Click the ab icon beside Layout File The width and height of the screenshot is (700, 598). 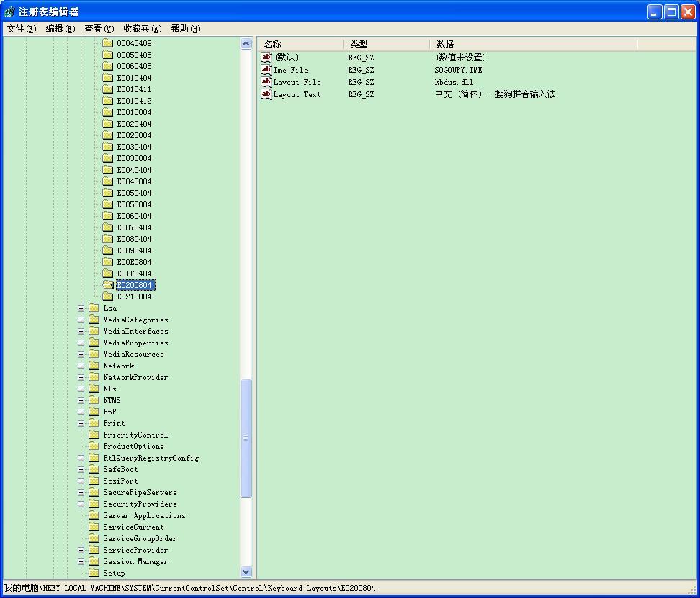[266, 82]
